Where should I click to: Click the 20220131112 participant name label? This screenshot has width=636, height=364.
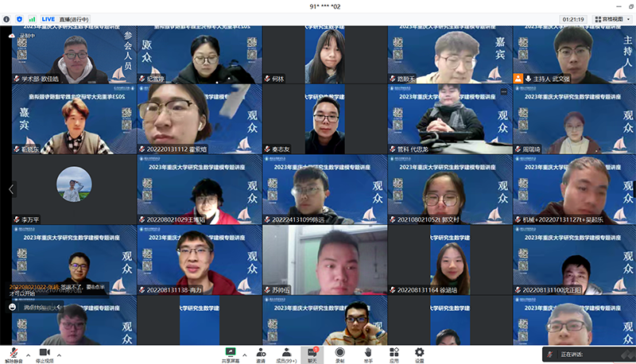176,149
